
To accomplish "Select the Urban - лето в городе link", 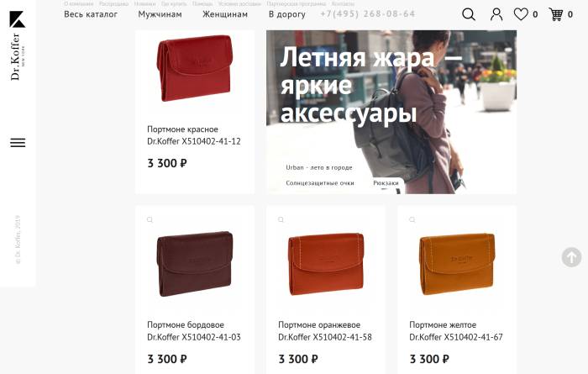I will point(319,167).
